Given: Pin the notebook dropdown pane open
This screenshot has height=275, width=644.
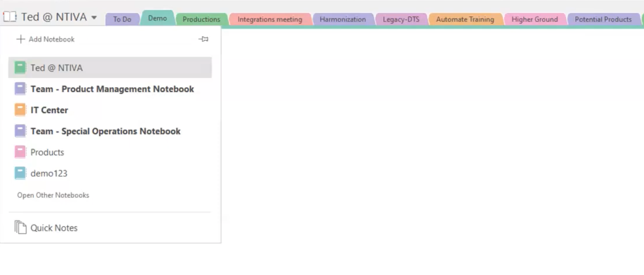Looking at the screenshot, I should pos(204,39).
